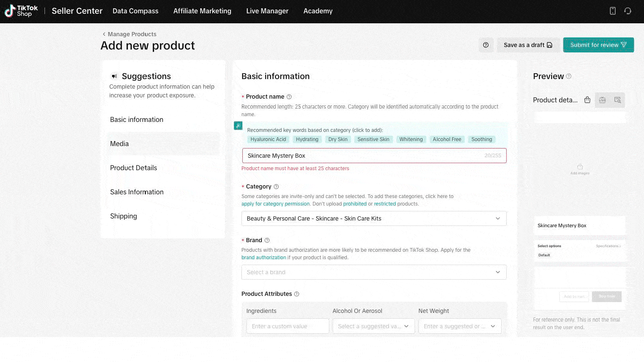Click the mobile app phone icon
644x362 pixels.
[612, 11]
